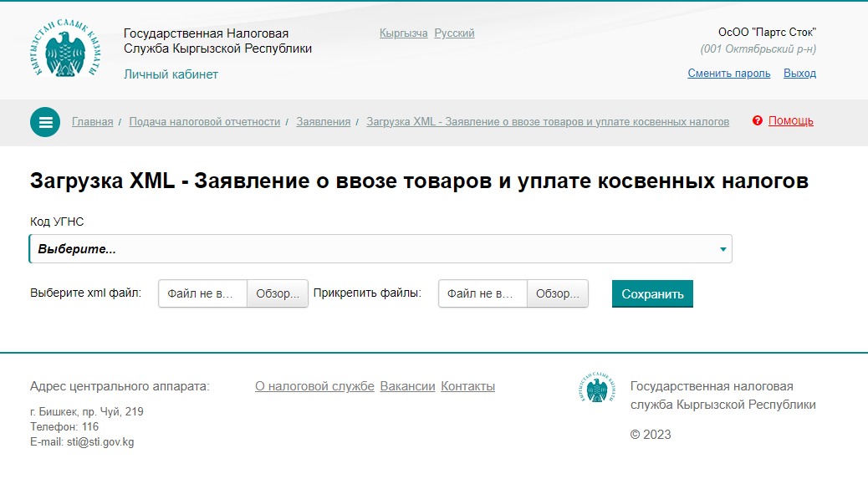Log out via Выход link
Screen dimensions: 868x479
click(799, 74)
